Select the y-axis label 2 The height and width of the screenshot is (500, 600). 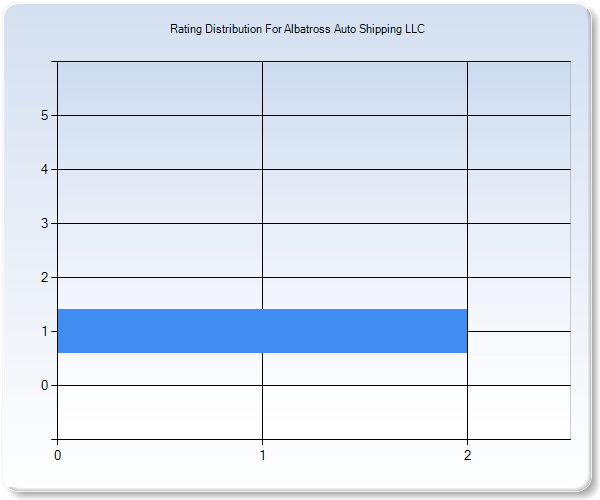(x=45, y=277)
